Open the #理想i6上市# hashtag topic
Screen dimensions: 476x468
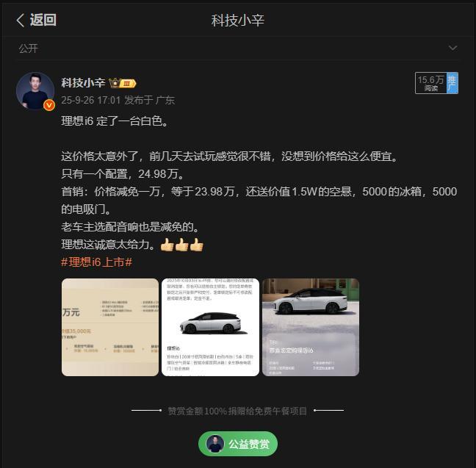point(96,262)
